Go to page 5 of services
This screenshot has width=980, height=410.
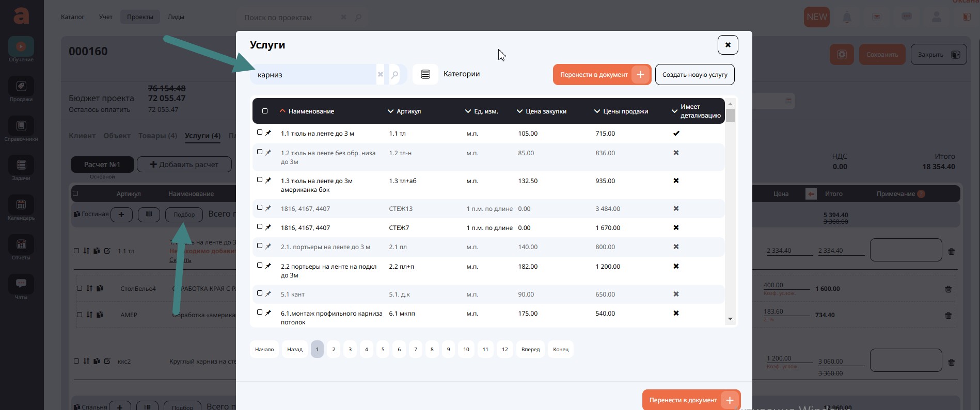383,349
